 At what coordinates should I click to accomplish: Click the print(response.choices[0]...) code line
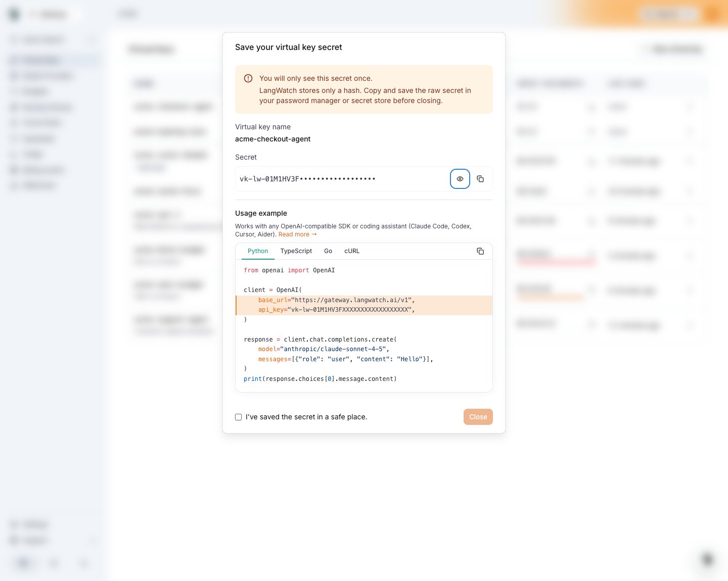tap(320, 379)
